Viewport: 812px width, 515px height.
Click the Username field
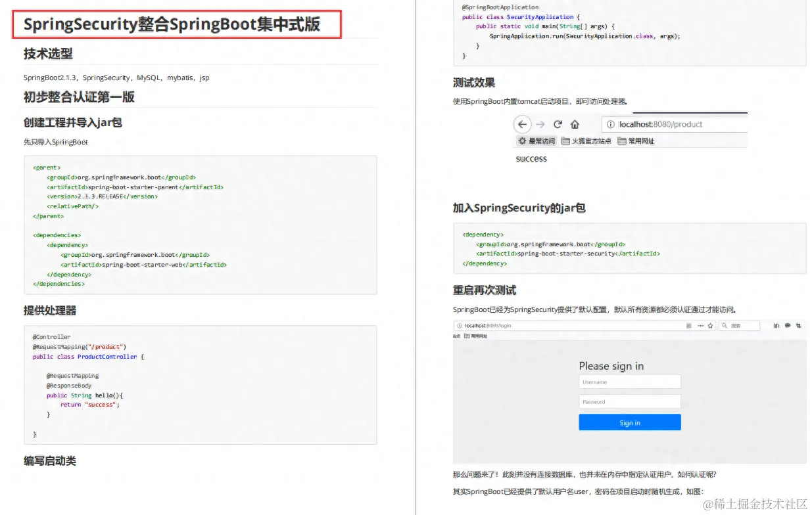(x=630, y=382)
